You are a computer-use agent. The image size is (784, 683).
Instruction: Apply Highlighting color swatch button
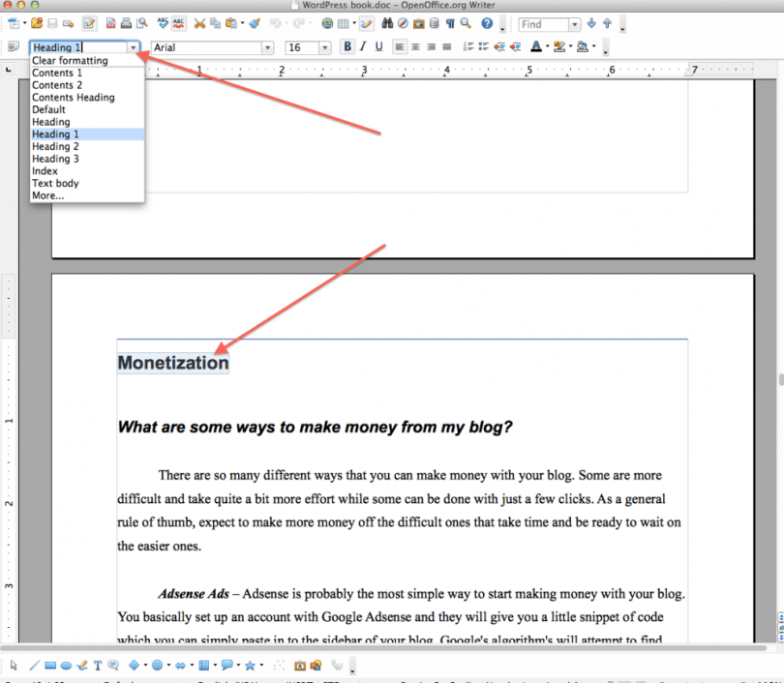point(559,47)
